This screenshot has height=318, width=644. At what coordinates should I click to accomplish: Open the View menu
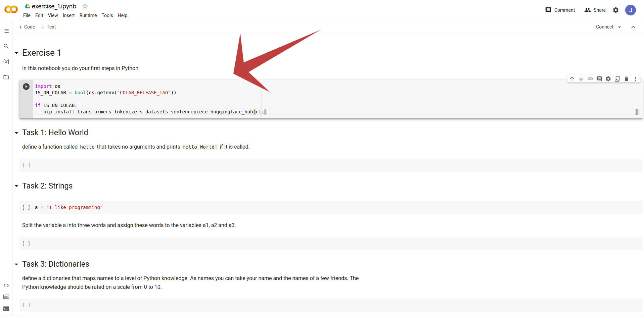pos(53,15)
